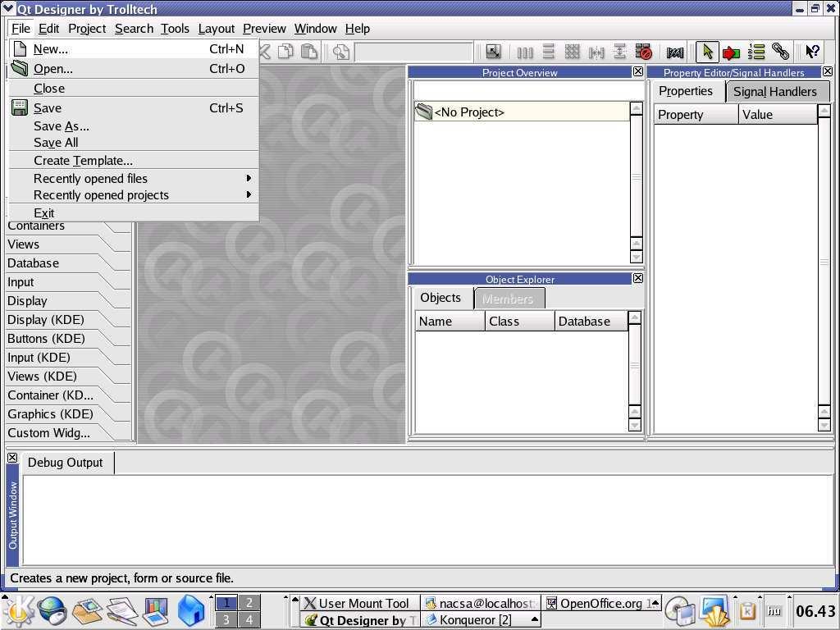840x630 pixels.
Task: Click the Klipper clipboard tray icon
Action: (x=748, y=610)
